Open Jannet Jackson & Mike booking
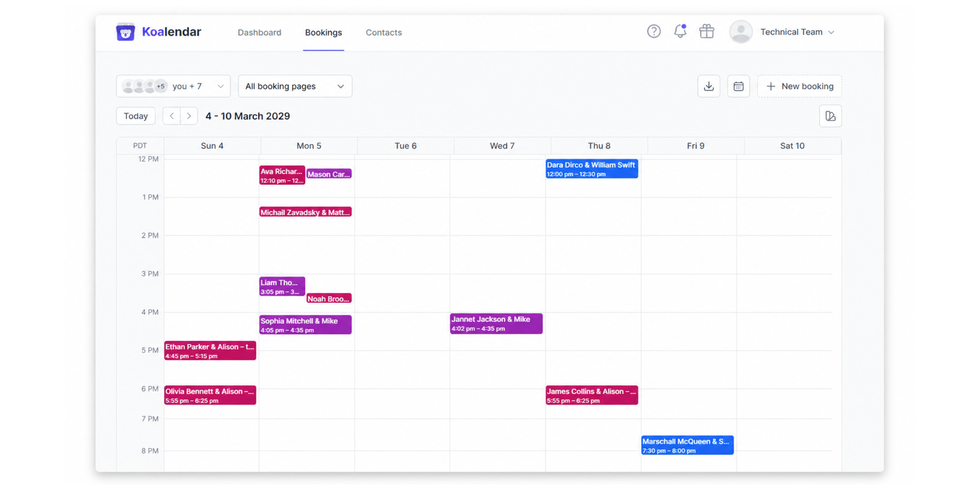Viewport: 980px width, 490px height. coord(496,323)
